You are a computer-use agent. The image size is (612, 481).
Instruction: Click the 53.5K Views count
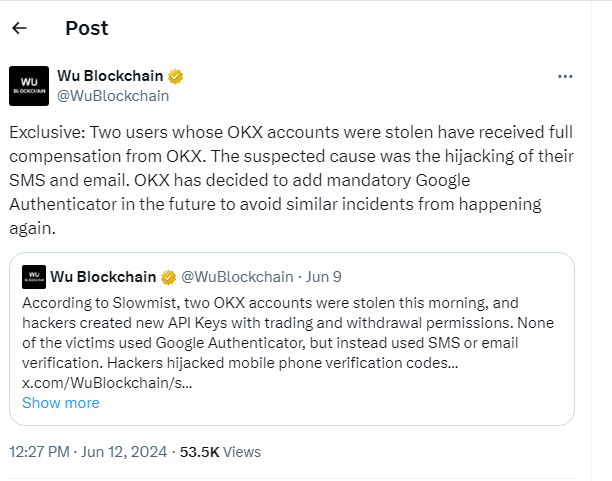(220, 452)
